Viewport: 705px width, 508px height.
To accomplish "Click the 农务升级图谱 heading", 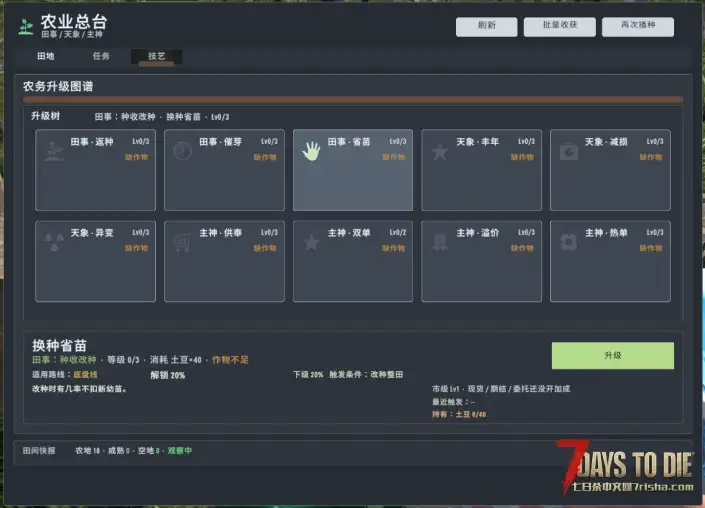I will click(58, 86).
